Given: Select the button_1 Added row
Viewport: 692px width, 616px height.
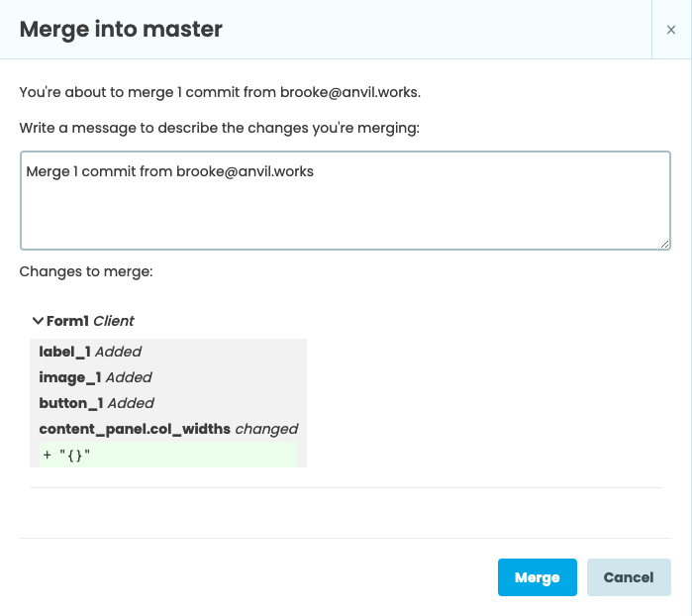Looking at the screenshot, I should [96, 403].
